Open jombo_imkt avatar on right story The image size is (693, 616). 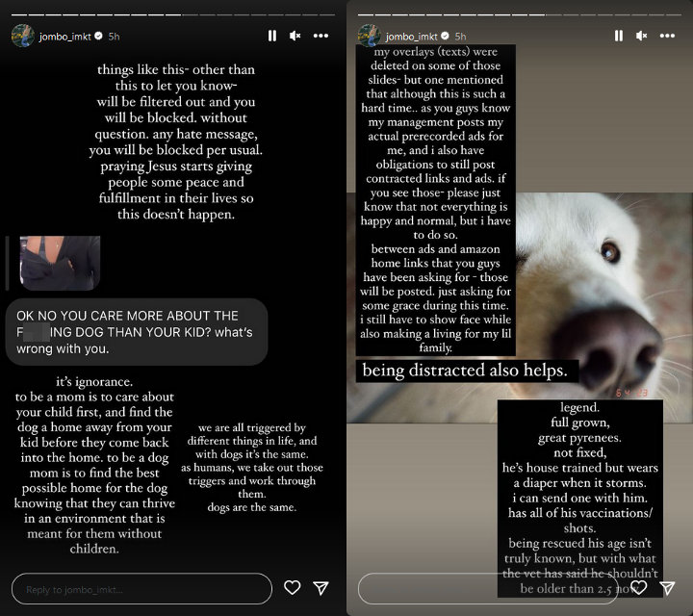pyautogui.click(x=370, y=36)
